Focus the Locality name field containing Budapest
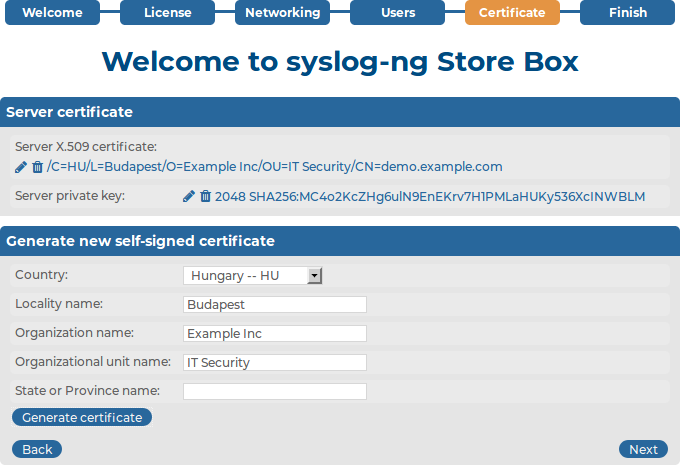 [x=275, y=305]
